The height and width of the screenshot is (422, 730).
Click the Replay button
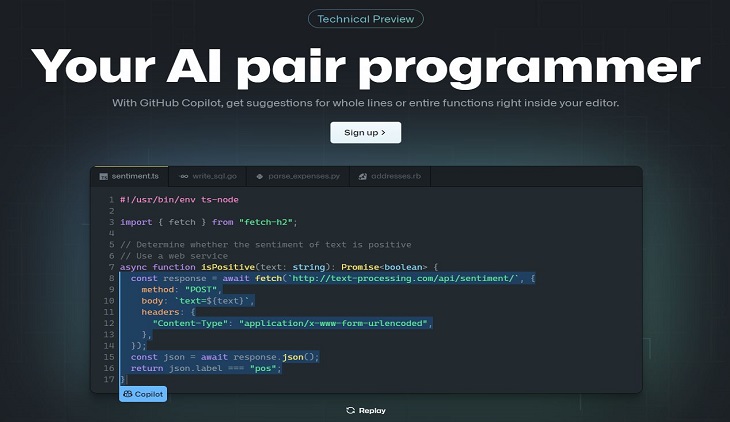point(366,410)
